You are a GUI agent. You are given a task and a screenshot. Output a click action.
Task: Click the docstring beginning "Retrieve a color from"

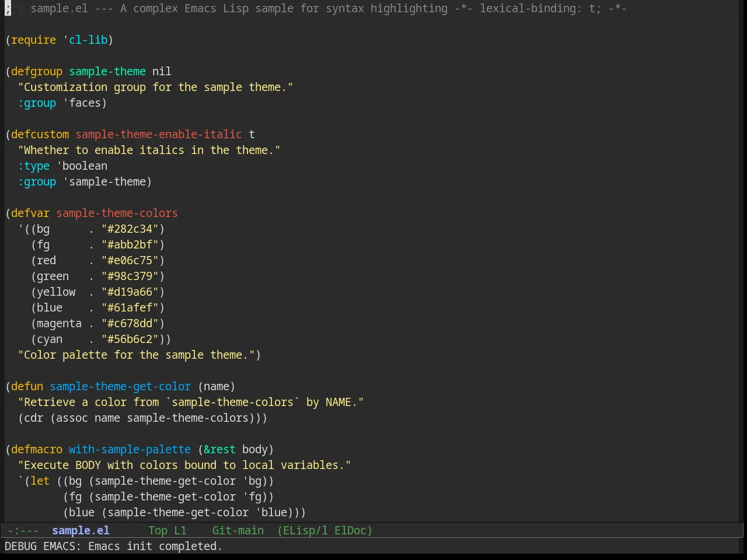(x=191, y=402)
